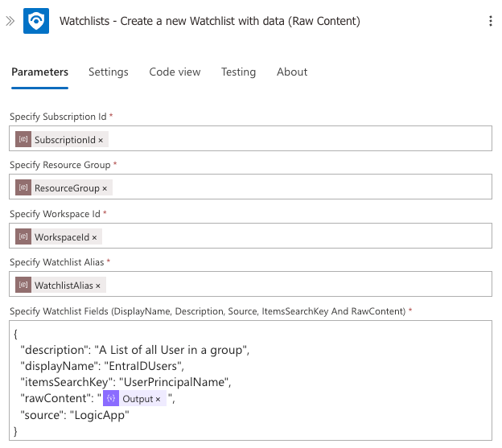Switch to the Settings tab
This screenshot has height=448, width=502.
[109, 72]
